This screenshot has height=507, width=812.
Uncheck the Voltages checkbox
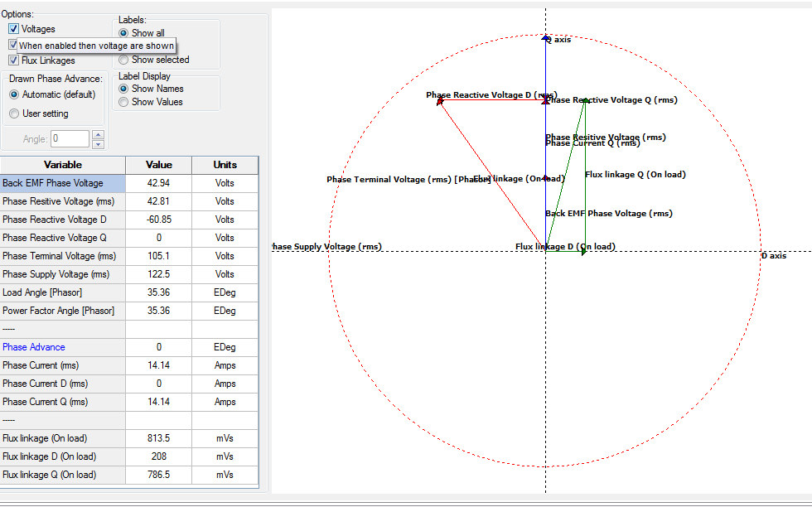tap(14, 29)
